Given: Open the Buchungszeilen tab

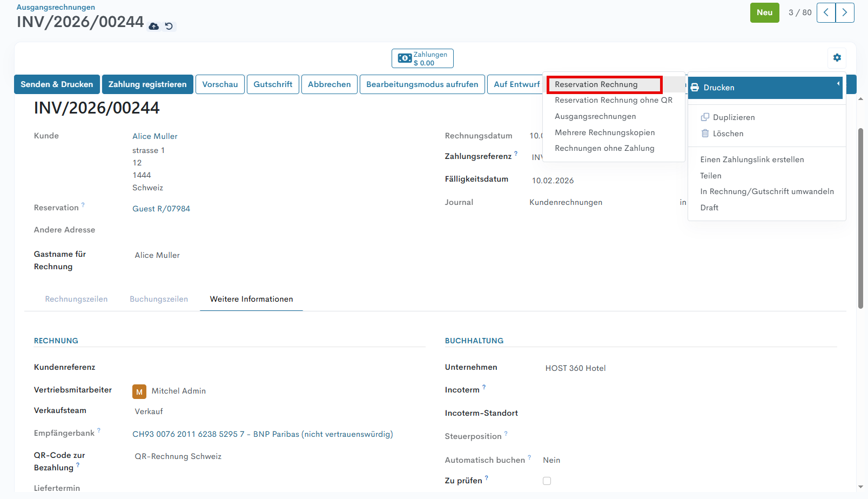Looking at the screenshot, I should pos(159,299).
